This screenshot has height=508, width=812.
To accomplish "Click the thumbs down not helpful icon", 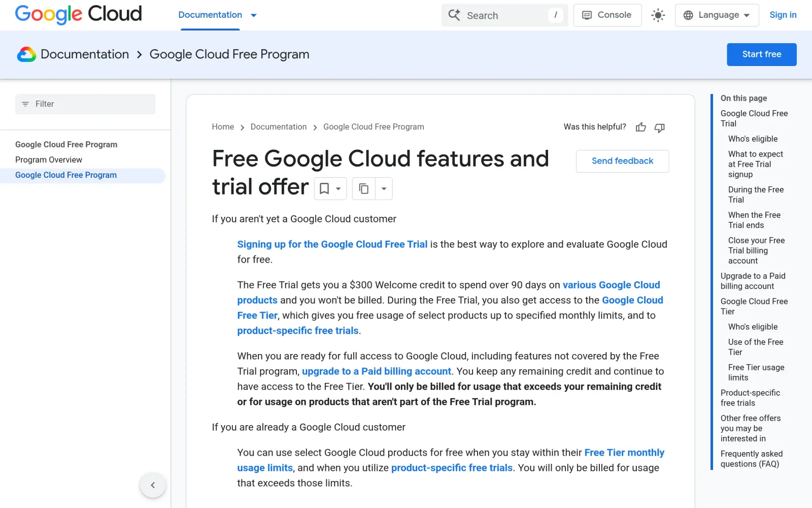I will click(x=660, y=128).
